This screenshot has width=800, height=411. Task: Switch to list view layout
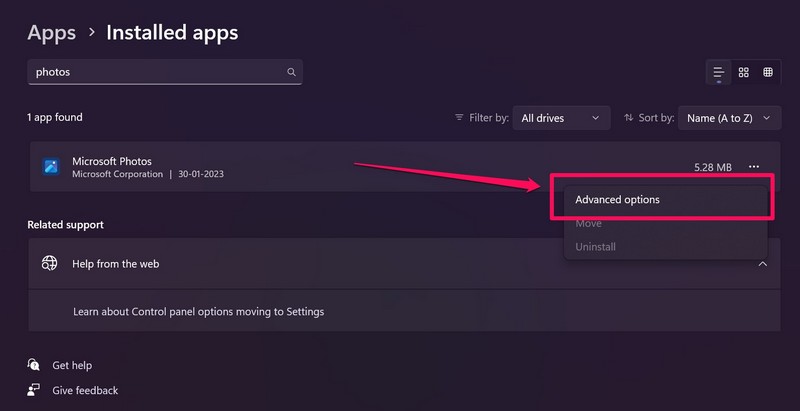point(718,72)
